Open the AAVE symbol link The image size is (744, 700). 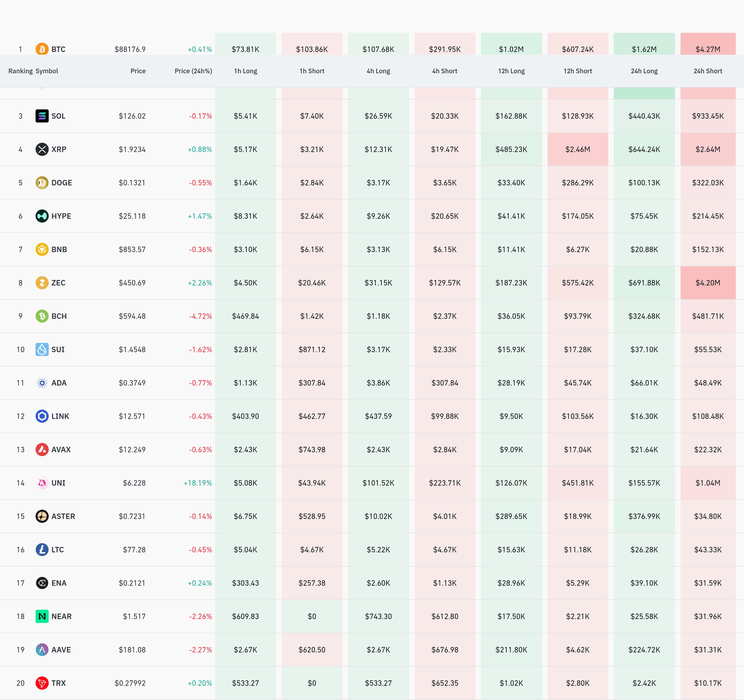point(61,649)
